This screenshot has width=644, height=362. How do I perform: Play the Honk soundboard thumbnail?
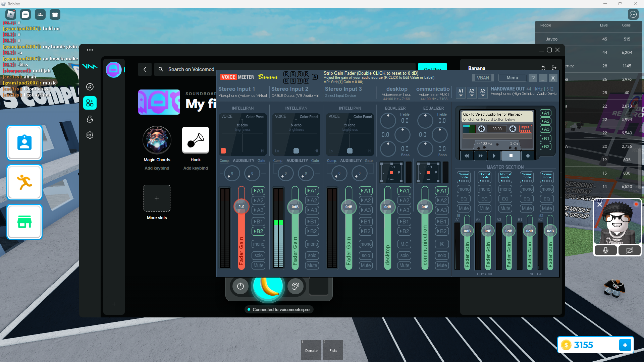click(196, 140)
